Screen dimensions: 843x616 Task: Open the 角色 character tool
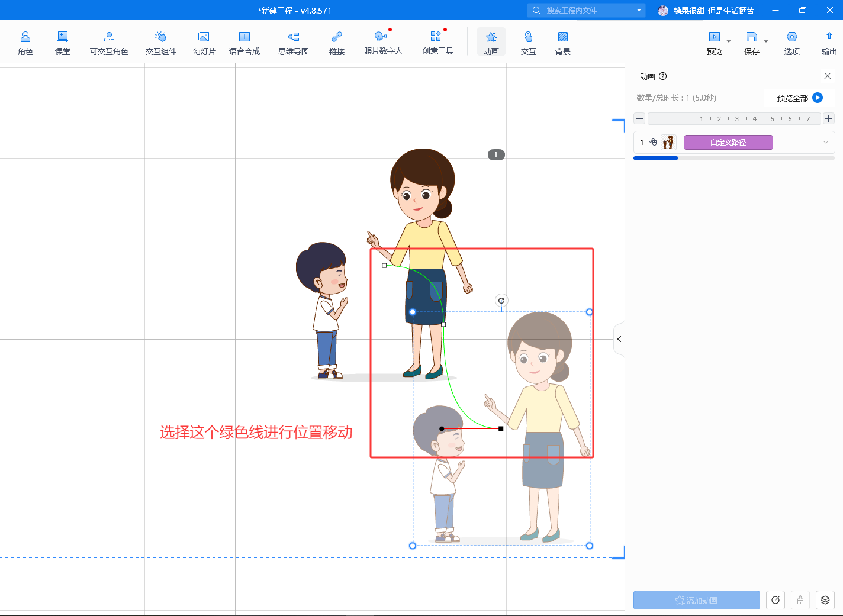click(25, 43)
